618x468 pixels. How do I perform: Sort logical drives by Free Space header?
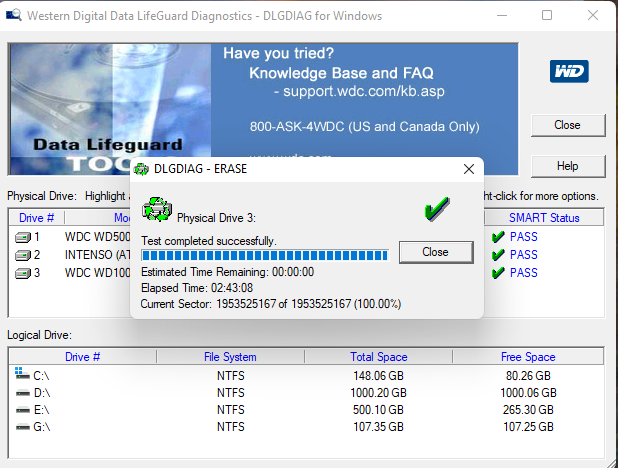528,357
